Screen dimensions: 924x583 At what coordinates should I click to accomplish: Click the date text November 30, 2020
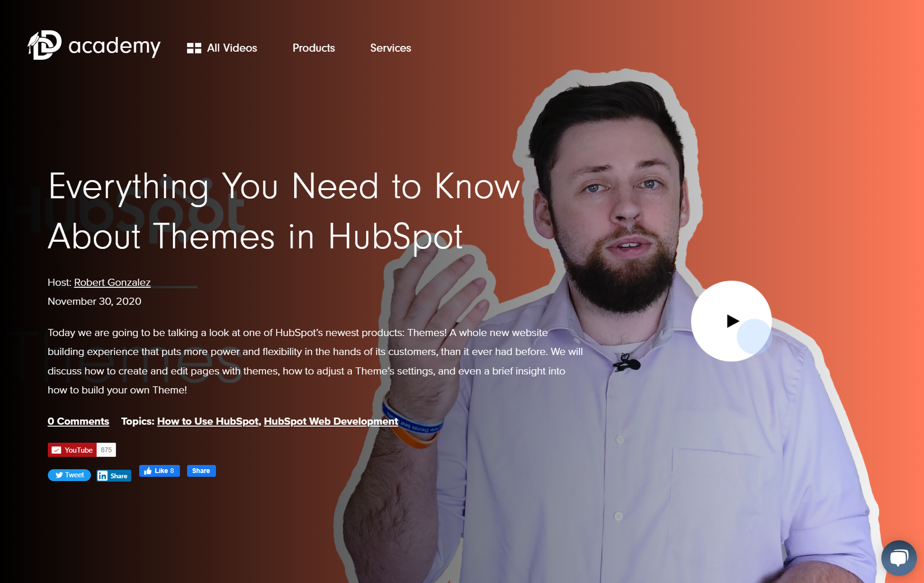coord(94,301)
